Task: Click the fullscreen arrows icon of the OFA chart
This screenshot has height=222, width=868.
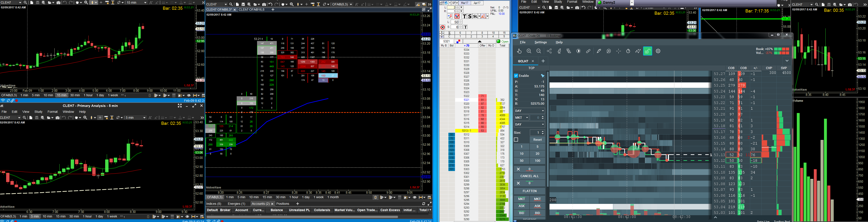Action: point(429,10)
